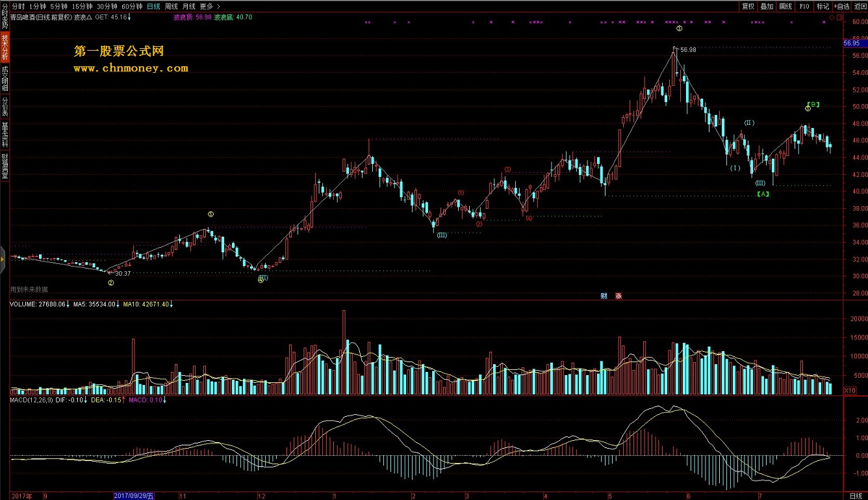Open the 分价表 sidebar tab
Viewport: 868px width, 500px height.
tap(5, 107)
